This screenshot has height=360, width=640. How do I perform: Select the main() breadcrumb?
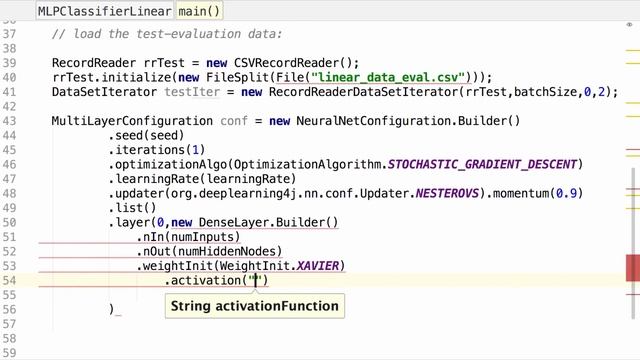point(199,11)
